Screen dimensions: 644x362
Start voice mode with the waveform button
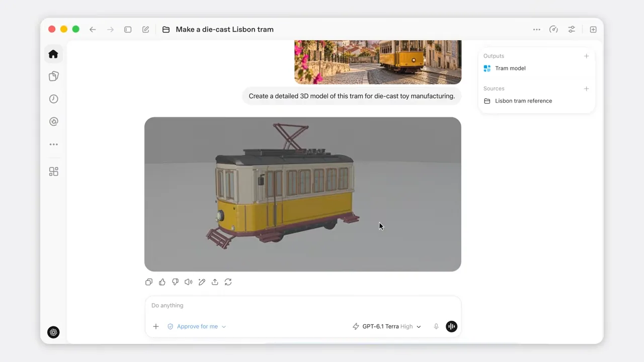[452, 326]
